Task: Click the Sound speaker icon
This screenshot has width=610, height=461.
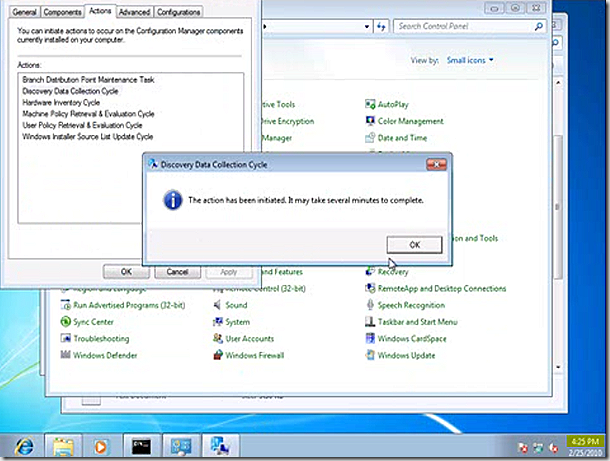Action: point(217,305)
